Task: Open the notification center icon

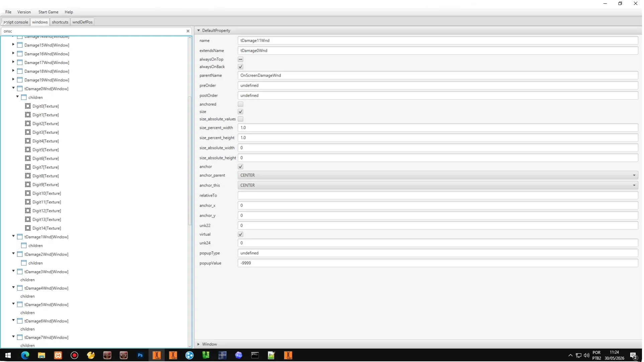Action: coord(633,355)
